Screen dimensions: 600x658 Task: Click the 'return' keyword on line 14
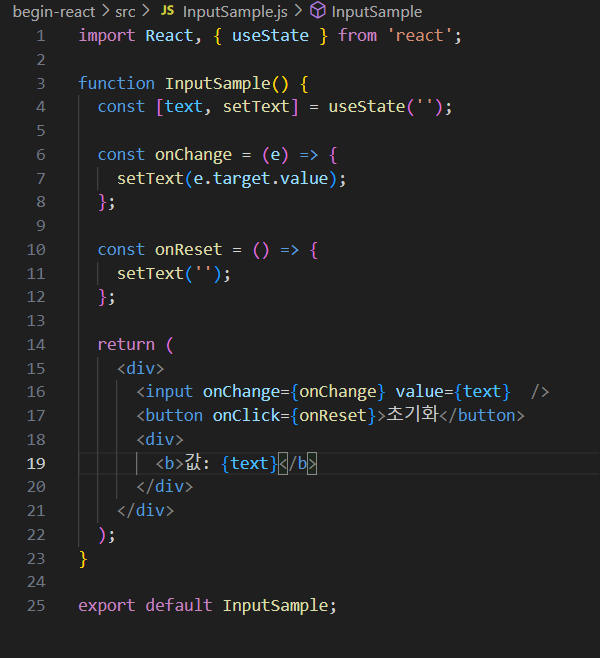click(126, 345)
